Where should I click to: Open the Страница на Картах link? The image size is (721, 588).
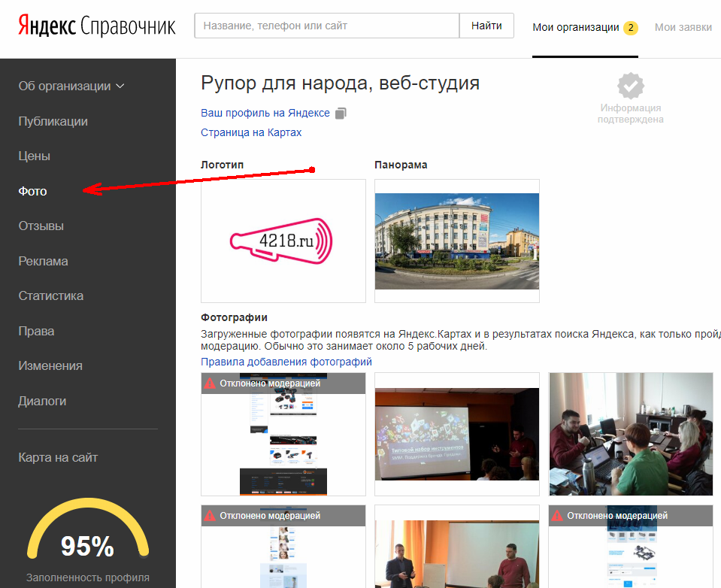click(x=251, y=133)
